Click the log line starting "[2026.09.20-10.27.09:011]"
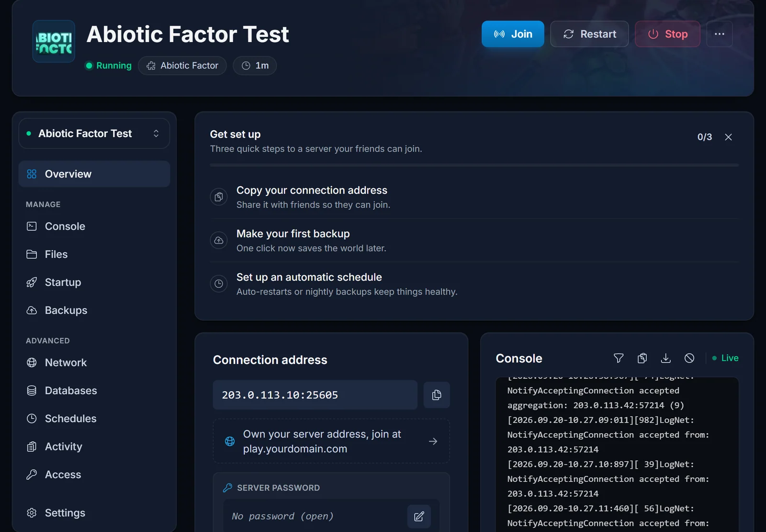 tap(601, 420)
